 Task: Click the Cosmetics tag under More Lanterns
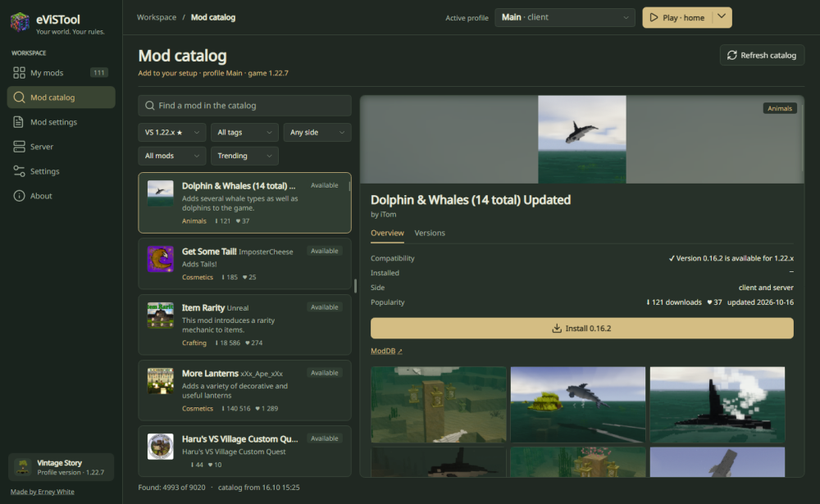197,408
